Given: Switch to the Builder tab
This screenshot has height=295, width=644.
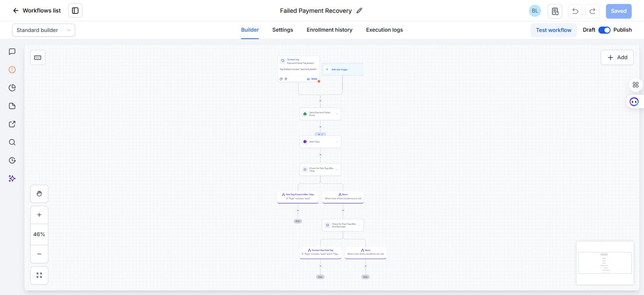Looking at the screenshot, I should pyautogui.click(x=250, y=30).
